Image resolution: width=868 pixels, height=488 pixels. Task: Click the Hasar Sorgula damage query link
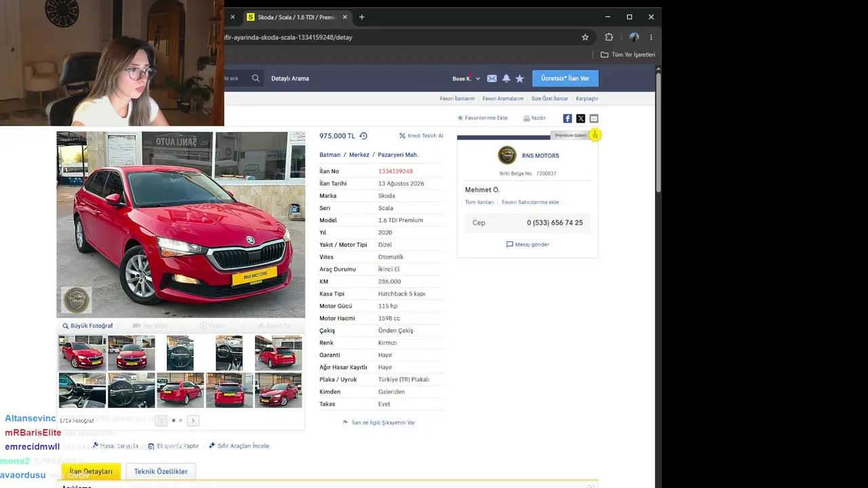[x=115, y=446]
